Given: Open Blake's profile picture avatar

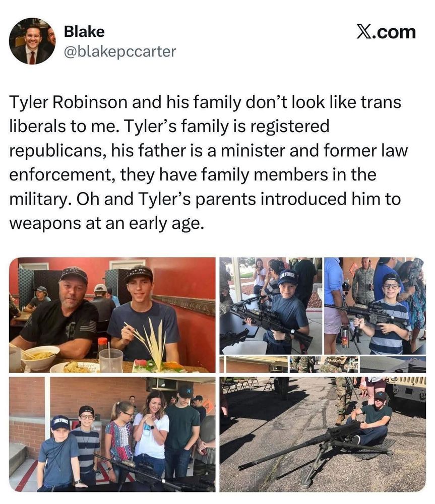Looking at the screenshot, I should click(x=32, y=41).
